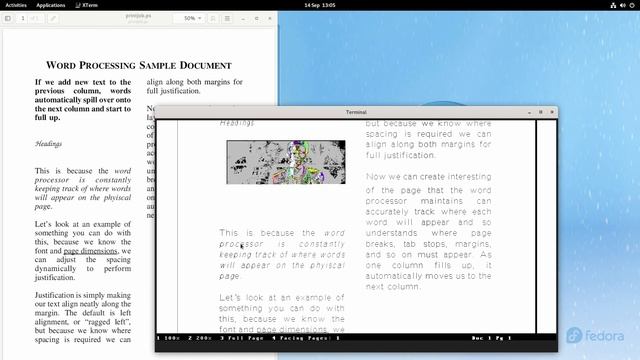640x360 pixels.
Task: Open the annotation pencil tool in document viewer
Action: [53, 18]
